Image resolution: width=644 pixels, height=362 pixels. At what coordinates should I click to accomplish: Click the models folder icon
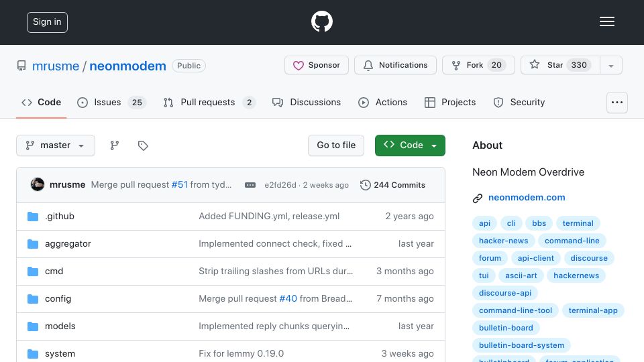pos(33,326)
